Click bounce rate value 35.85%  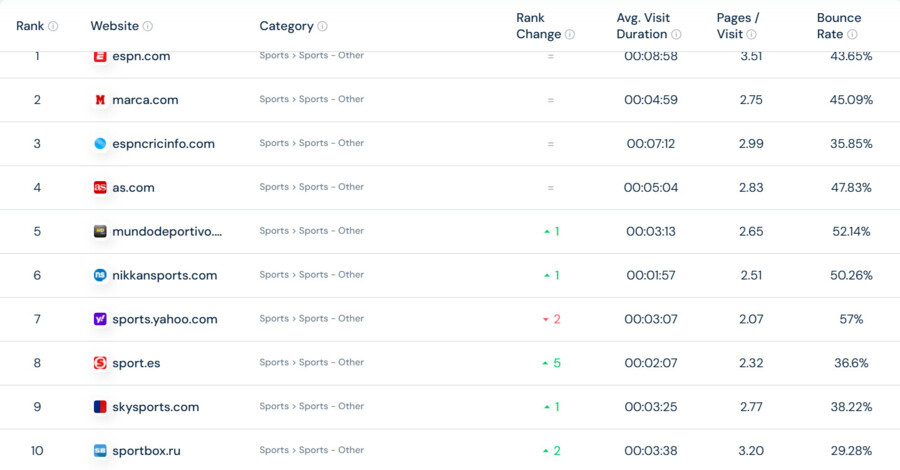tap(851, 143)
